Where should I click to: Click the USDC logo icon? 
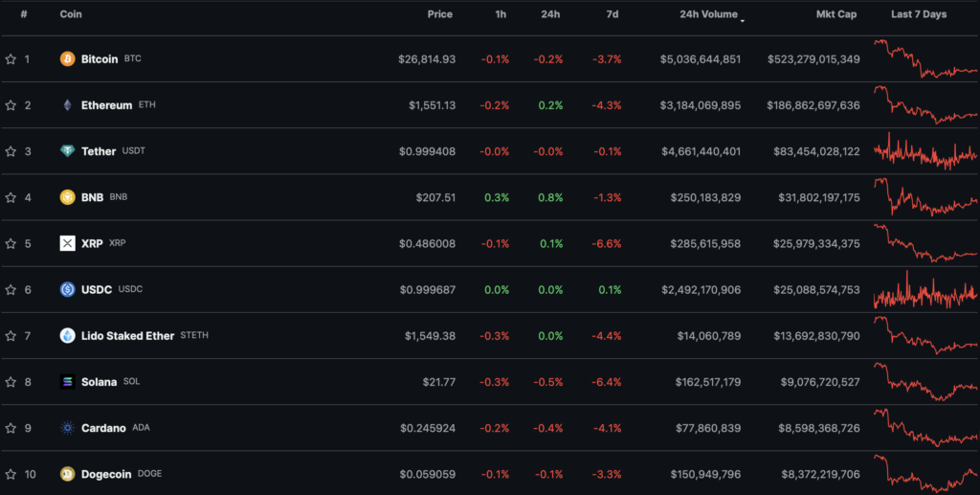(x=67, y=289)
